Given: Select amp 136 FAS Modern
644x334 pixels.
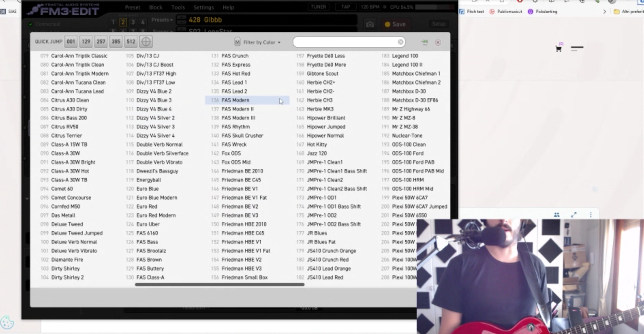Looking at the screenshot, I should click(x=247, y=100).
